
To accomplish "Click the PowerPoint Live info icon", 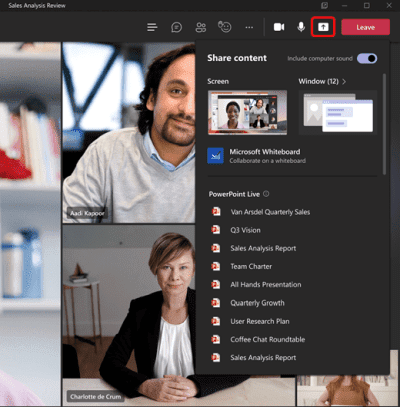I will pyautogui.click(x=266, y=194).
